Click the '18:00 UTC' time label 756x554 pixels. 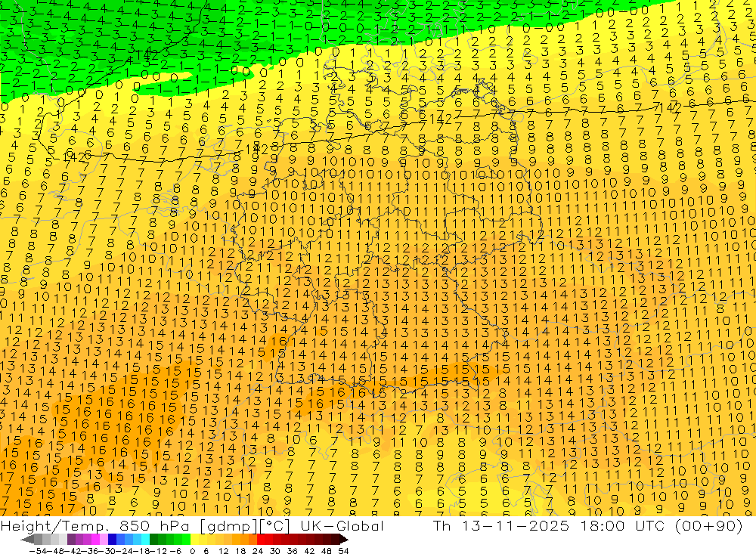point(622,526)
